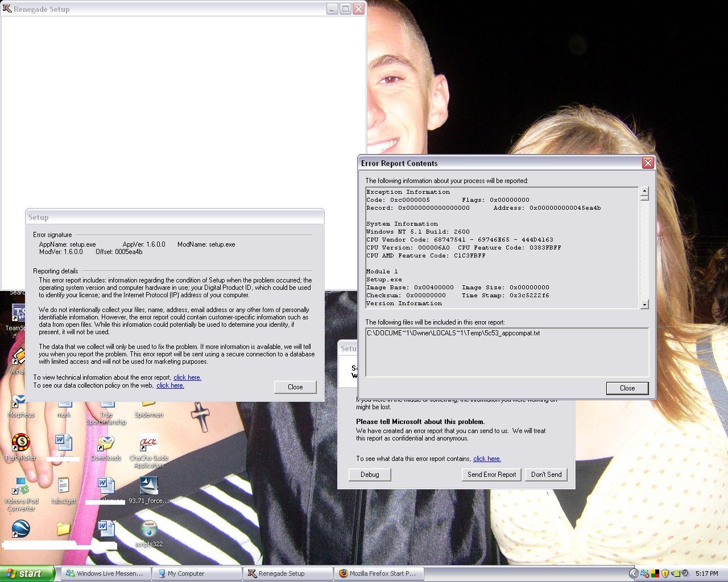The width and height of the screenshot is (728, 582).
Task: Open the Downloads folder shortcut
Action: (106, 443)
